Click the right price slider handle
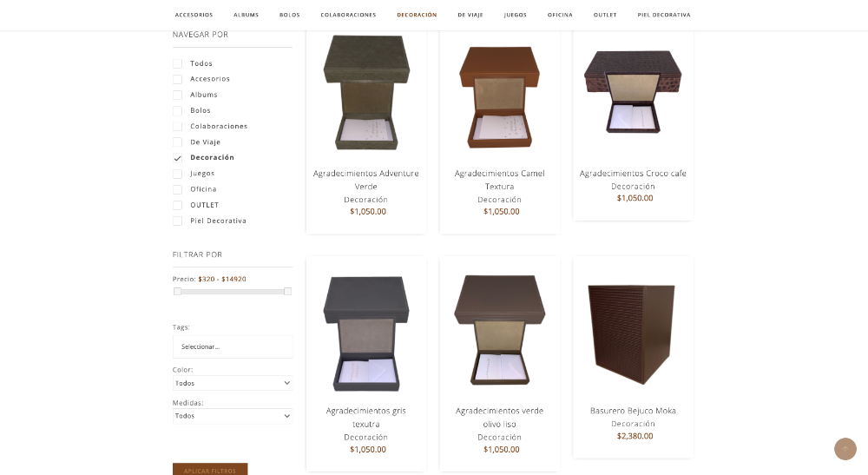Viewport: 868px width, 475px height. [287, 292]
